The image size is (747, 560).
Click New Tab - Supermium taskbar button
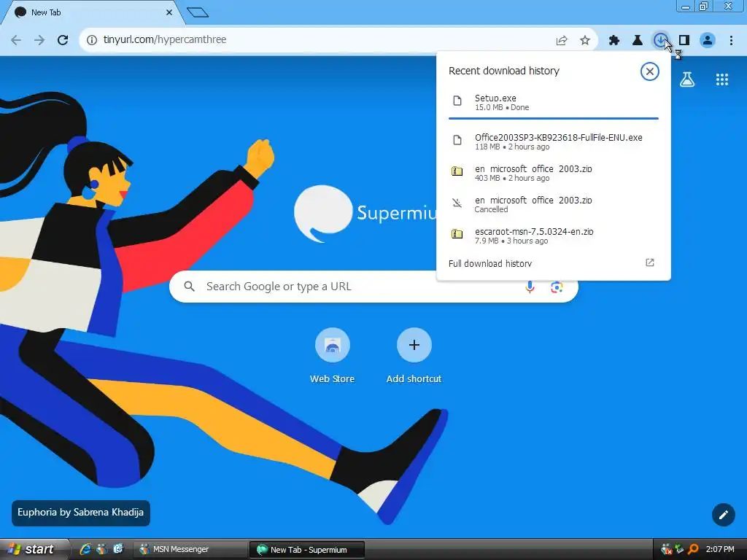pos(306,550)
